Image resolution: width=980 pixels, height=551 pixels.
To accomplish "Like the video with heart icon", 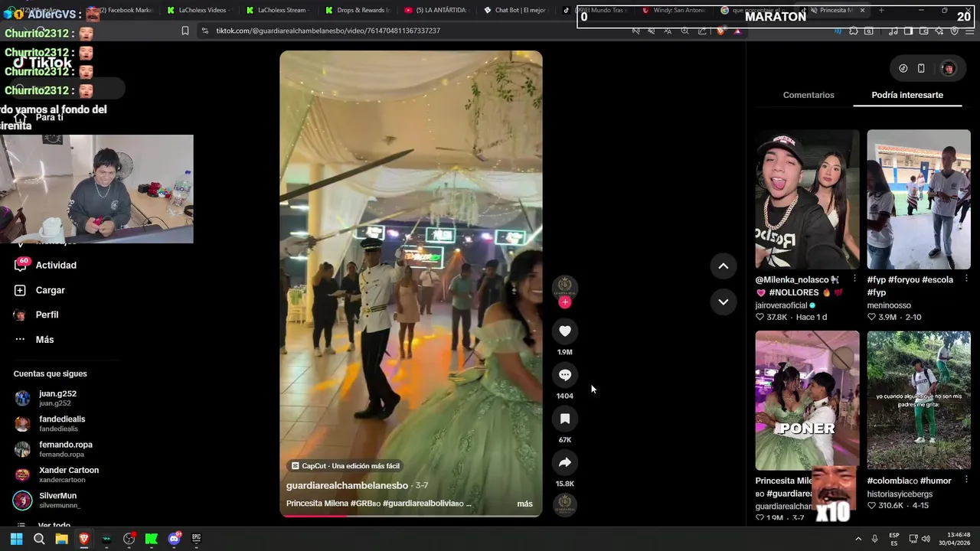I will point(564,331).
